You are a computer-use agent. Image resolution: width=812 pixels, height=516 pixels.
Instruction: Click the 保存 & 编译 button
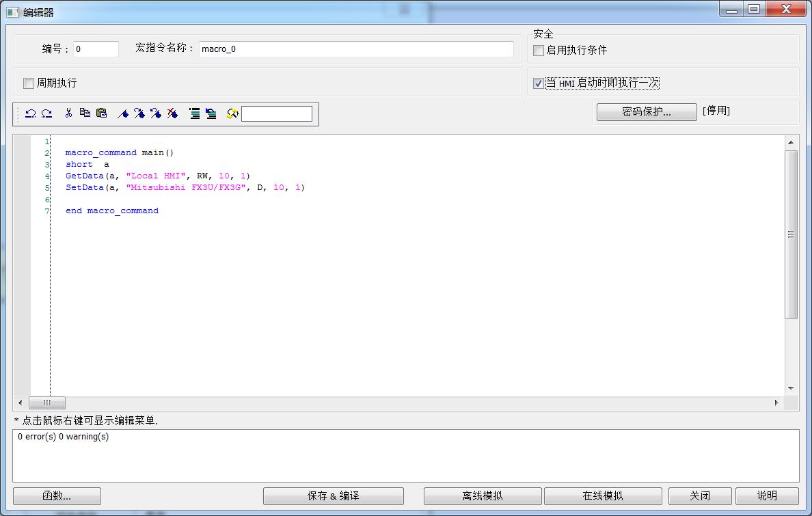(x=333, y=495)
